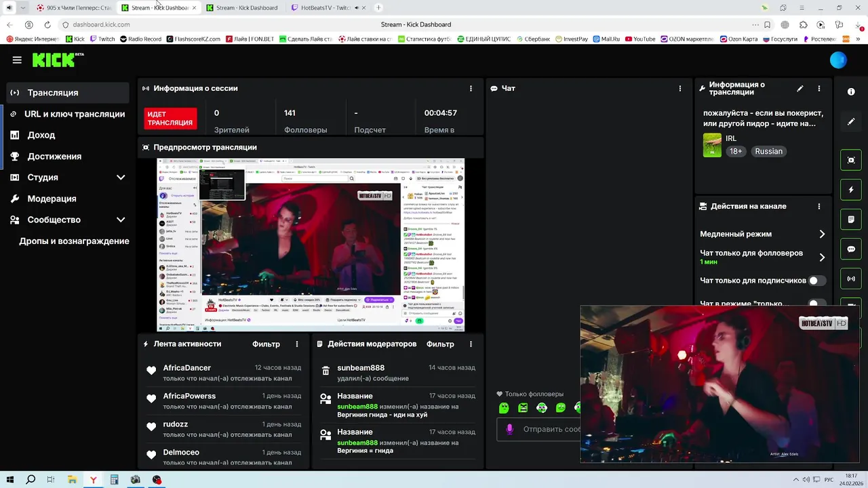Edit stream info with the pencil in panel header

(800, 88)
